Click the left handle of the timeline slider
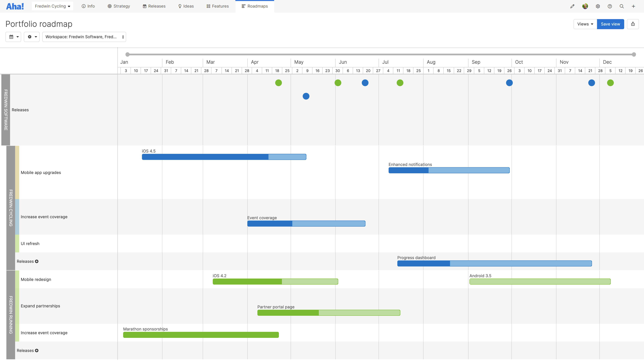The image size is (644, 362). pyautogui.click(x=127, y=54)
